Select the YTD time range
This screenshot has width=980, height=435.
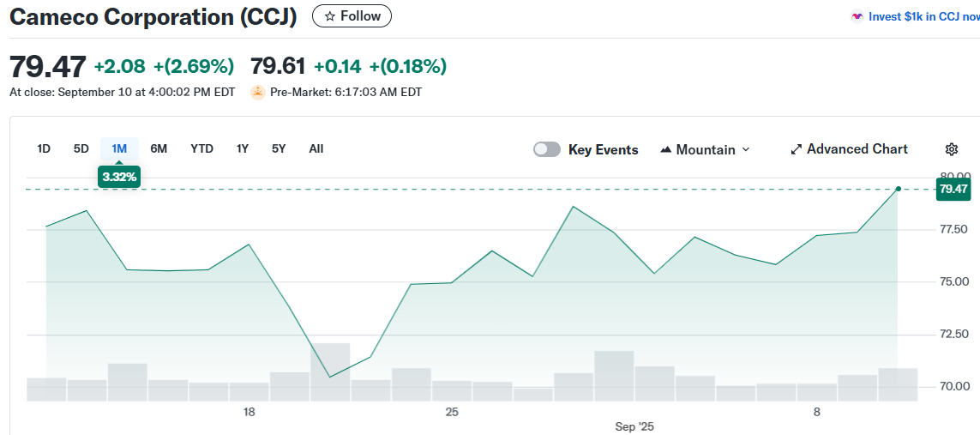tap(201, 148)
